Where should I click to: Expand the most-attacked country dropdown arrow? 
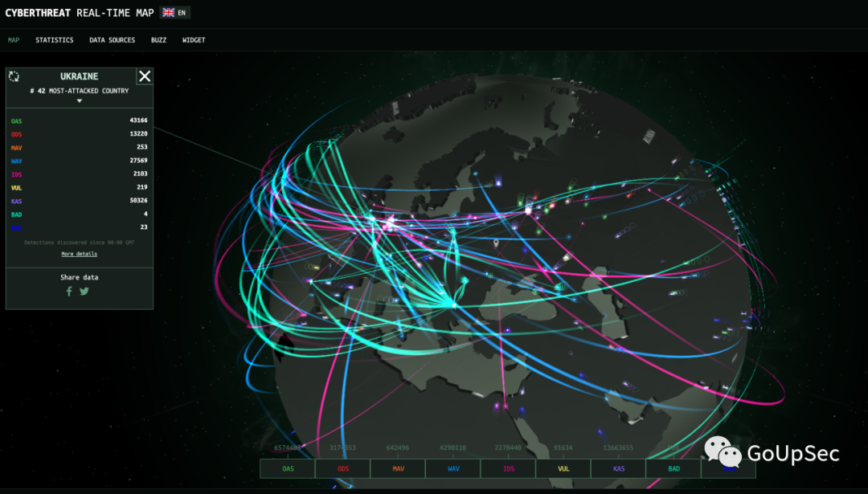(x=80, y=101)
